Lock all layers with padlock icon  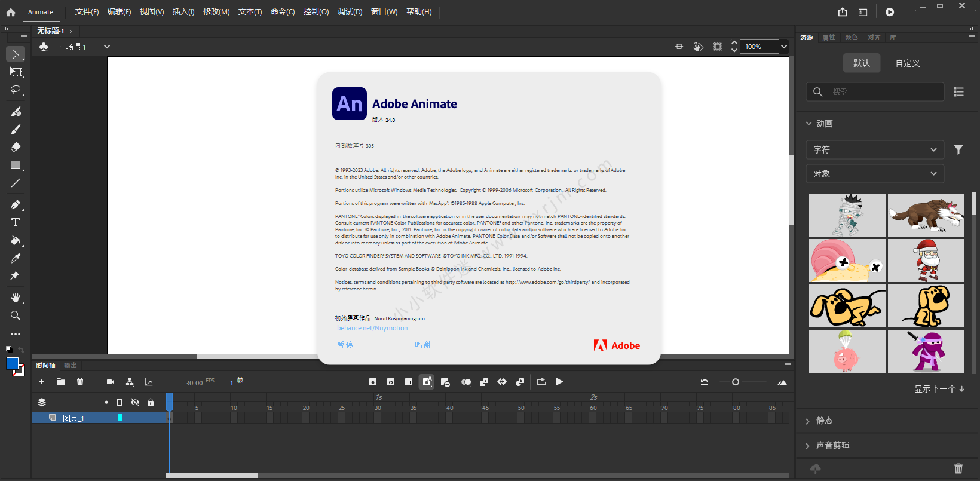coord(151,402)
